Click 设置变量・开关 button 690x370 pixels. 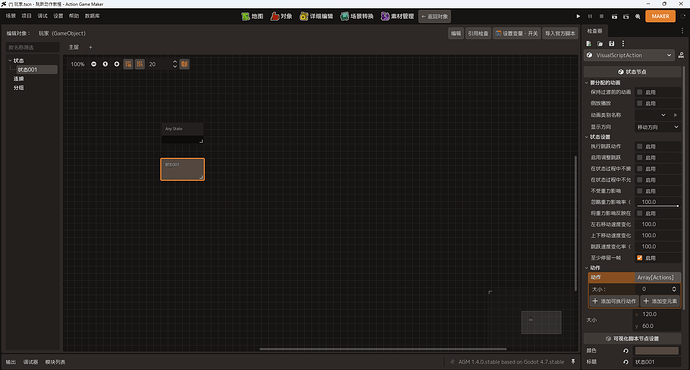coord(517,33)
